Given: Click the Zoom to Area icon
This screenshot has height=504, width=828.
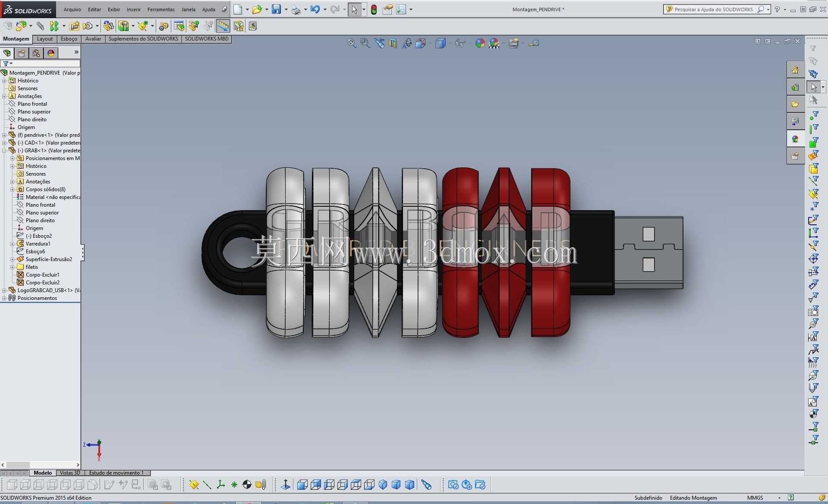Looking at the screenshot, I should (x=365, y=43).
